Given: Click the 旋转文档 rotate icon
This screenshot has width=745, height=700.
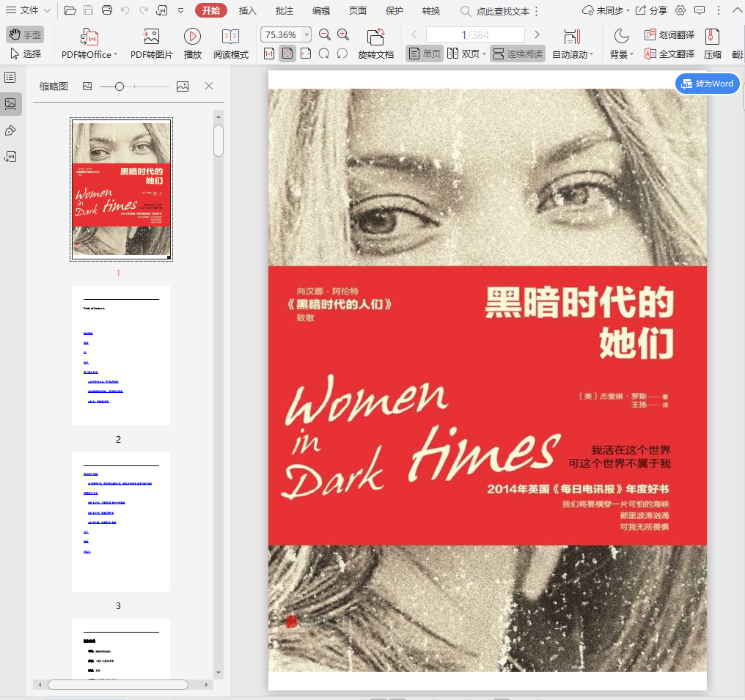Looking at the screenshot, I should coord(375,37).
